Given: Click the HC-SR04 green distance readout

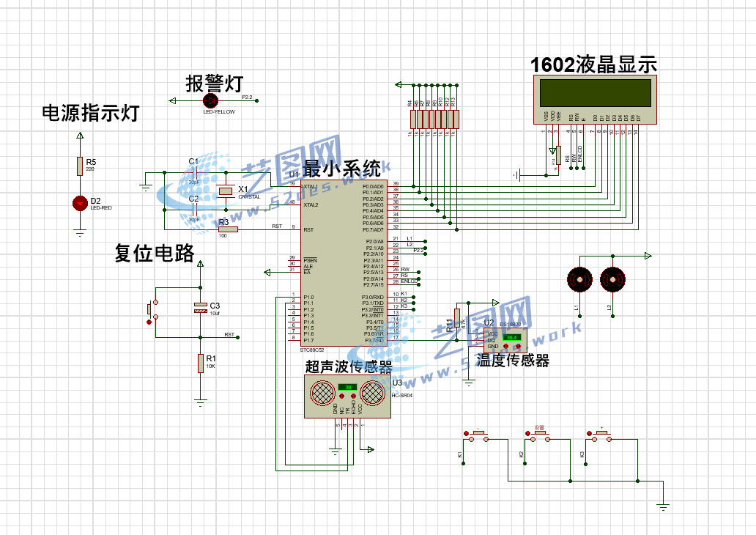Looking at the screenshot, I should [348, 388].
